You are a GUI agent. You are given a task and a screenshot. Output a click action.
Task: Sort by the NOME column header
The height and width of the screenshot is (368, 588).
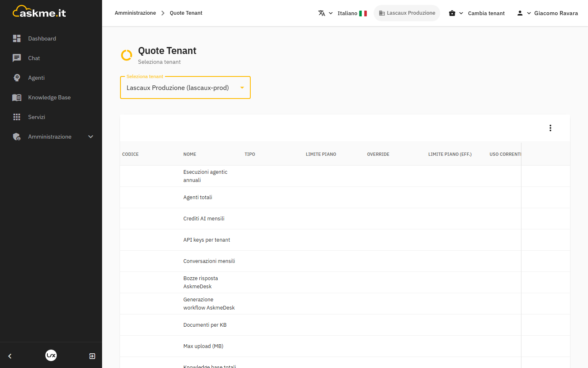(189, 154)
